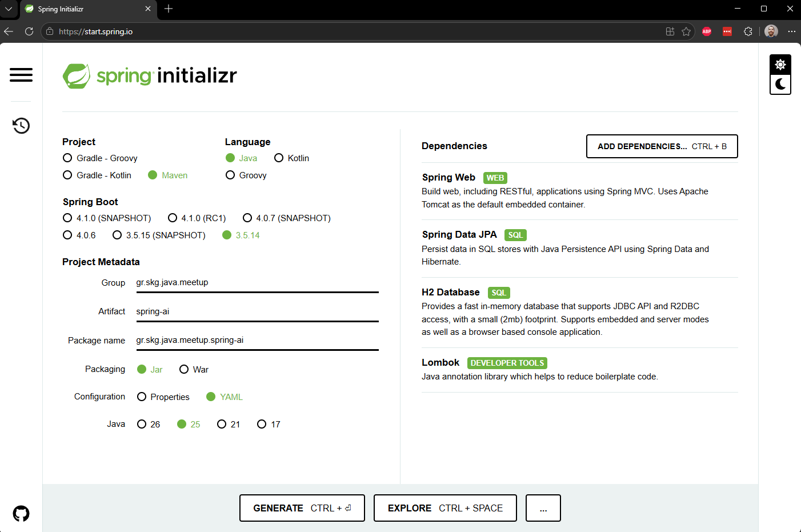Image resolution: width=801 pixels, height=532 pixels.
Task: Click Add Dependencies button
Action: (662, 146)
